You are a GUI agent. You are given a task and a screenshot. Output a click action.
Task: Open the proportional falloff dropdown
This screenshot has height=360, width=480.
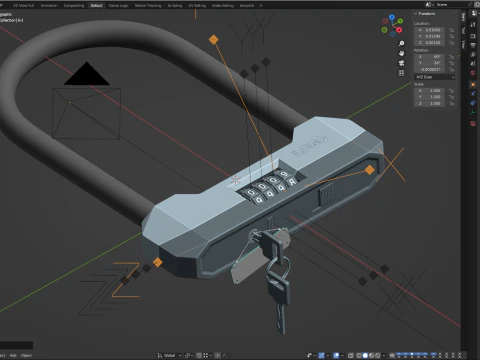(x=226, y=355)
